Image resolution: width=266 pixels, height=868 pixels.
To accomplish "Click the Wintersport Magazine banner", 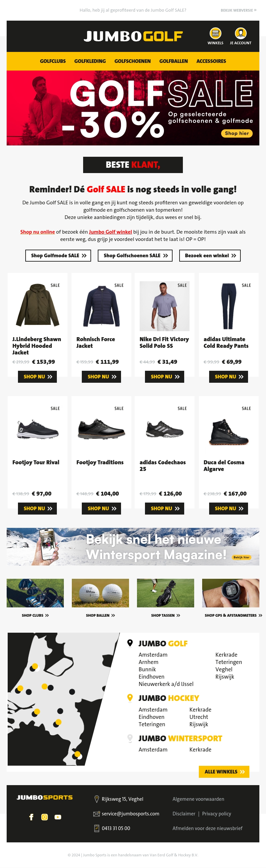I will point(133,546).
